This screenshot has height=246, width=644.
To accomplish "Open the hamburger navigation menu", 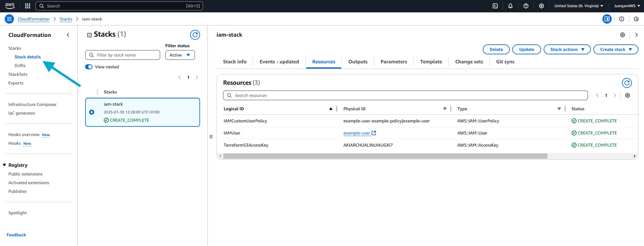I will pos(9,19).
